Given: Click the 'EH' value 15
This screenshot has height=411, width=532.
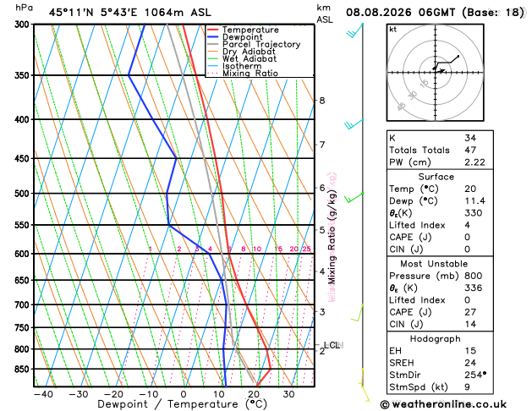Looking at the screenshot, I should point(470,351).
